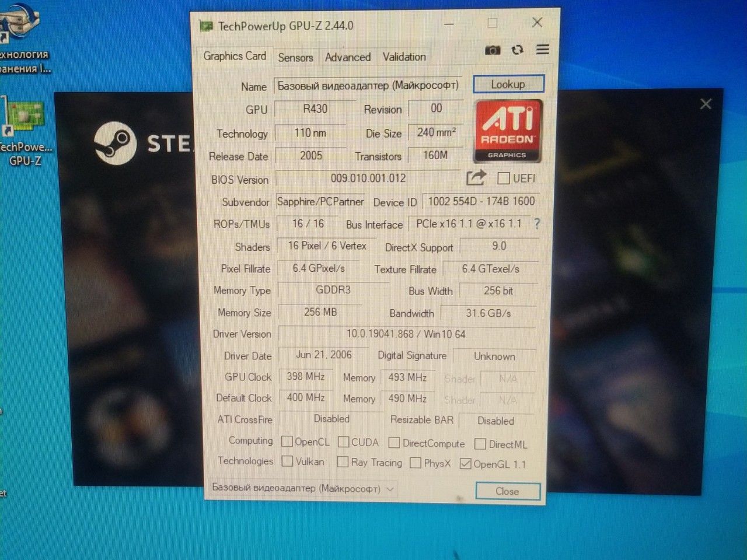Viewport: 747px width, 560px height.
Task: Open the TechPowerUp GPU-Z desktop shortcut
Action: coord(25,131)
